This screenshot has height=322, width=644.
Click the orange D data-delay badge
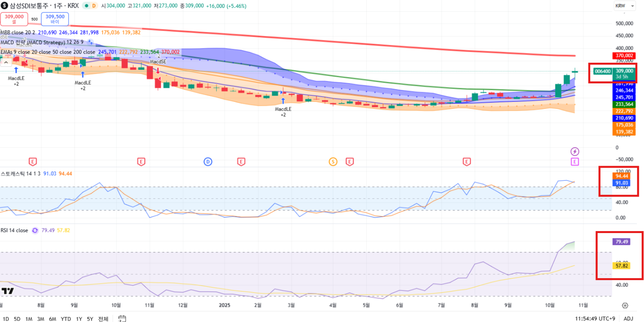point(94,5)
